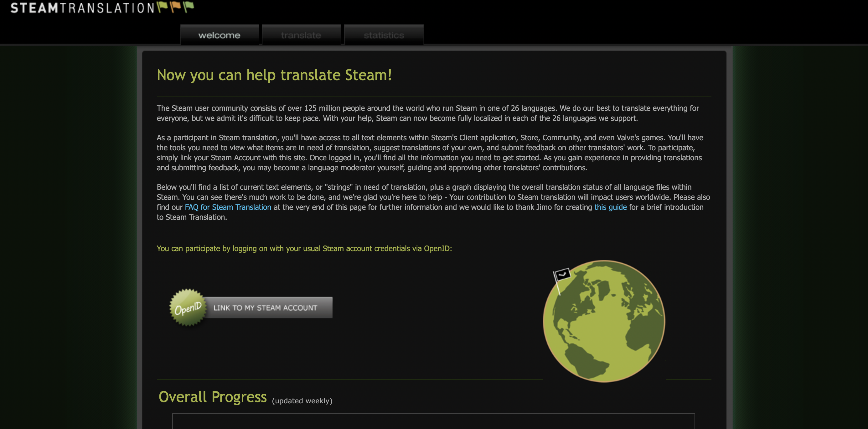Click the 'Now you can help translate Steam!' heading
Screen dimensions: 868x429
click(274, 75)
